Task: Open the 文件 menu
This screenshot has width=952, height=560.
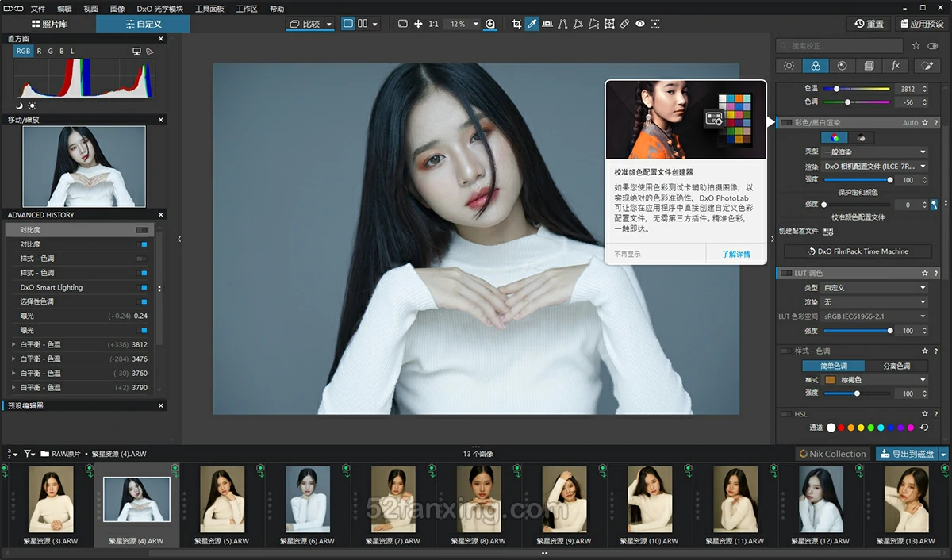Action: pos(38,9)
